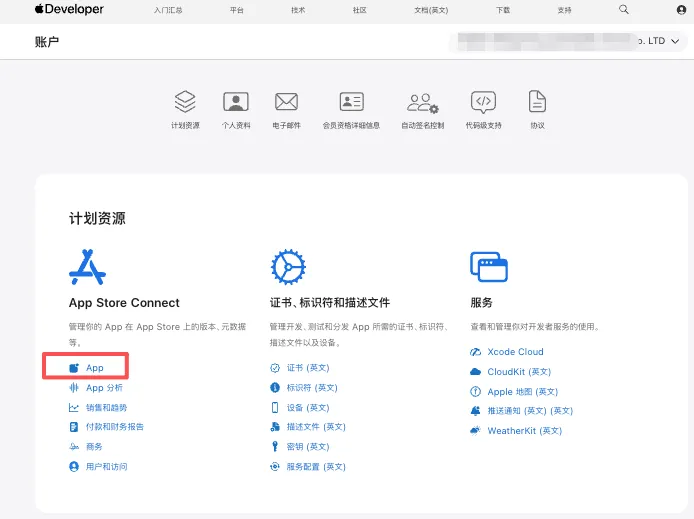Select the 自动签名控制 people icon

pyautogui.click(x=423, y=103)
